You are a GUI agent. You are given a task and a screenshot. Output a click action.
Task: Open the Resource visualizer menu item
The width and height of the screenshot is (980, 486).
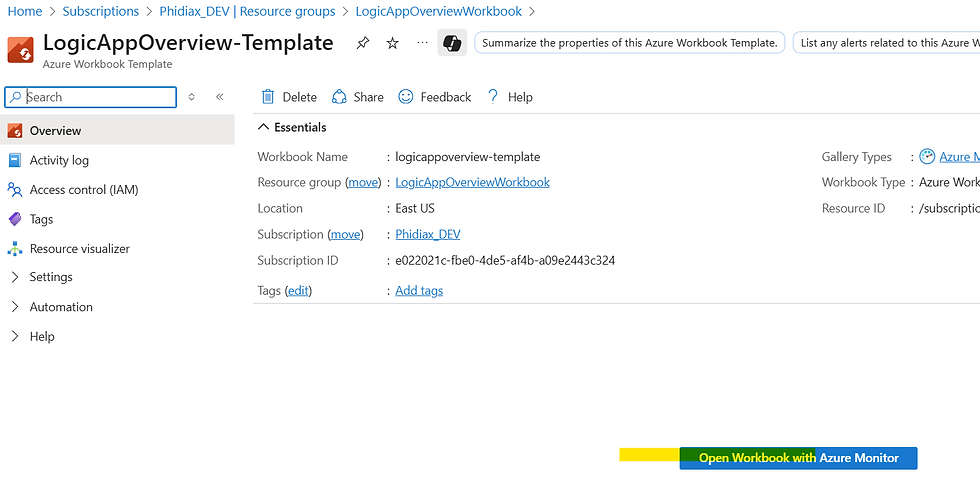118,249
